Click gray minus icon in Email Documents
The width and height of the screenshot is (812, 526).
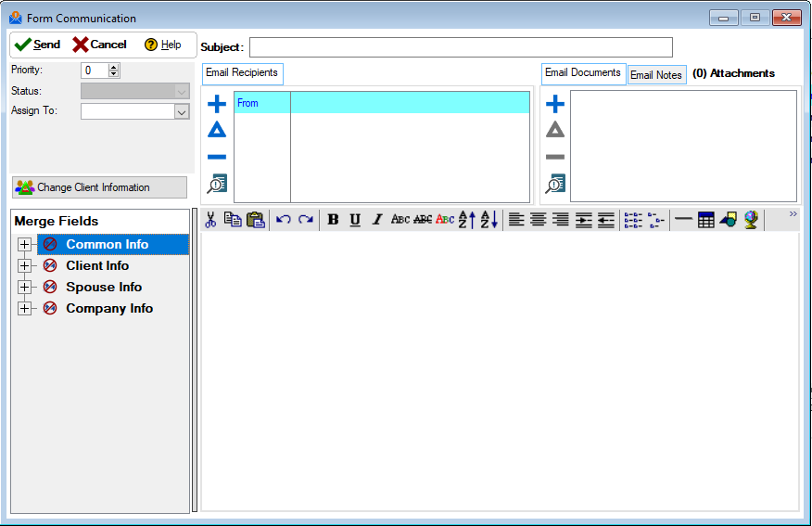[555, 157]
